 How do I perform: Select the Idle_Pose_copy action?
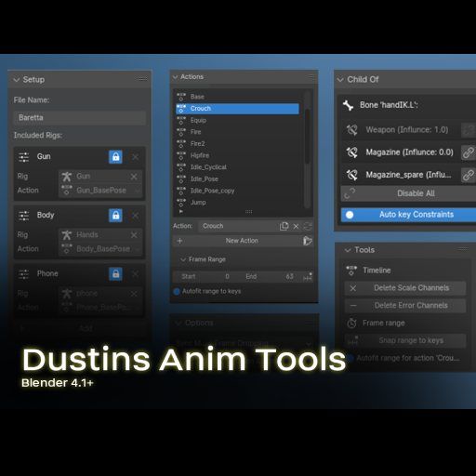pyautogui.click(x=237, y=191)
